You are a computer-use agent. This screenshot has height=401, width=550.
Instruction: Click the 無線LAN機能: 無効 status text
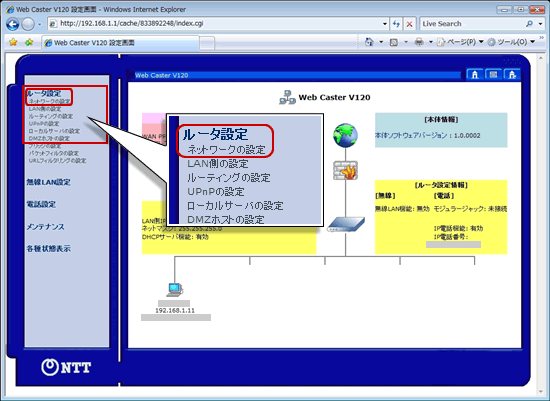[402, 209]
